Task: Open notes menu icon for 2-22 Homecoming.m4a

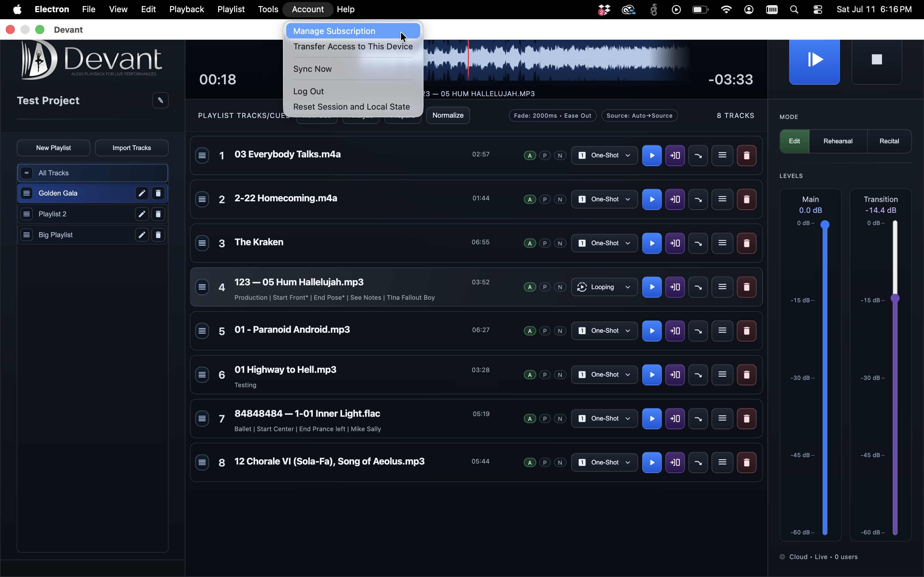Action: 722,199
